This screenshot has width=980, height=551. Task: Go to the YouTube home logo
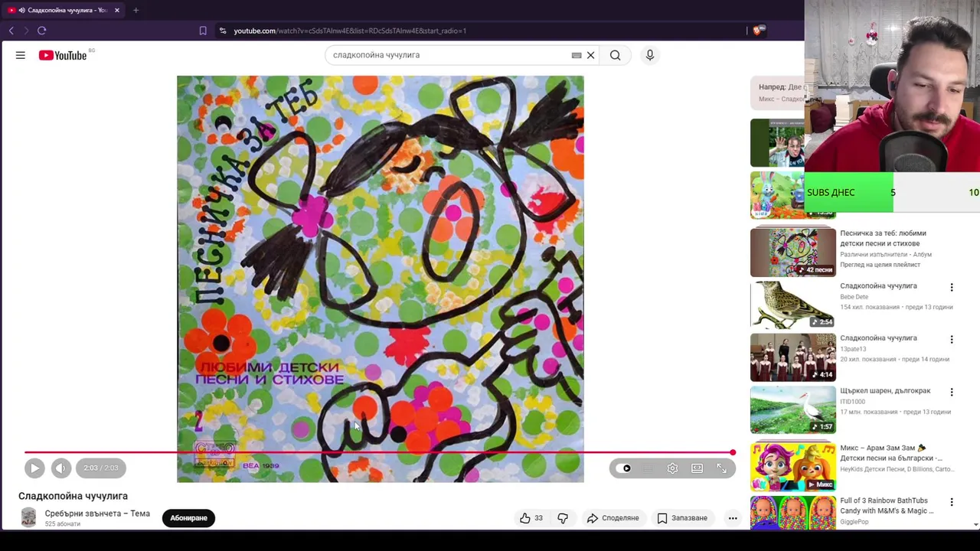(x=63, y=55)
